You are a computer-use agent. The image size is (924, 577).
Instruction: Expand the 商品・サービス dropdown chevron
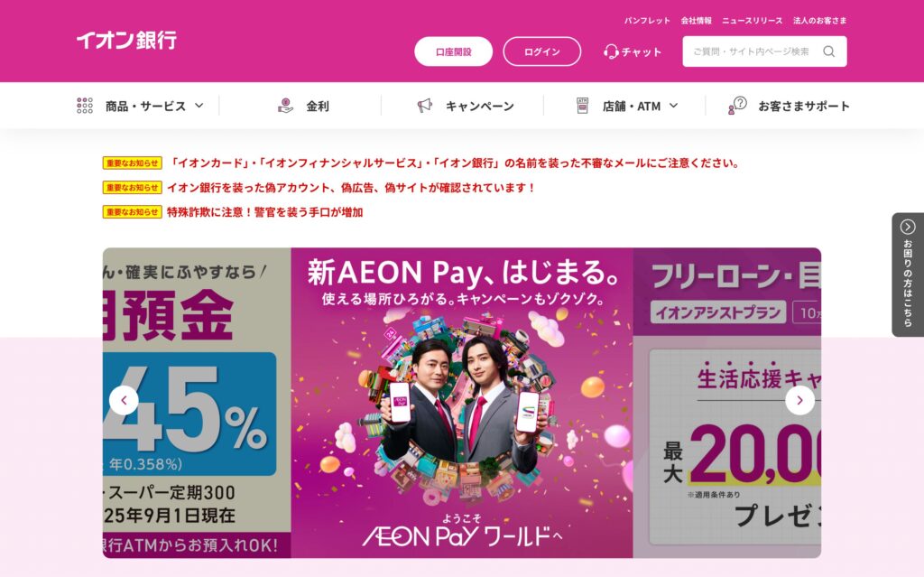click(x=199, y=106)
